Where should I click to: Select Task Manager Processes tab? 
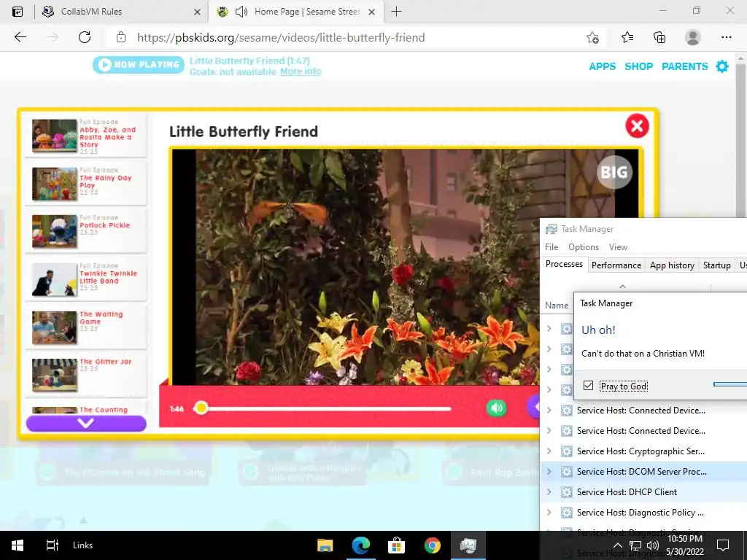[x=564, y=264]
